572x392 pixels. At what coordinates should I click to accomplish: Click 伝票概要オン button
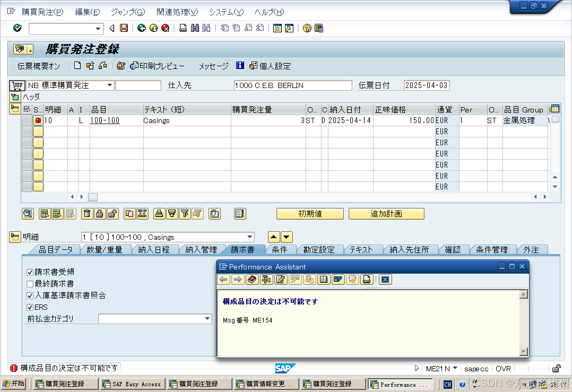pos(39,66)
